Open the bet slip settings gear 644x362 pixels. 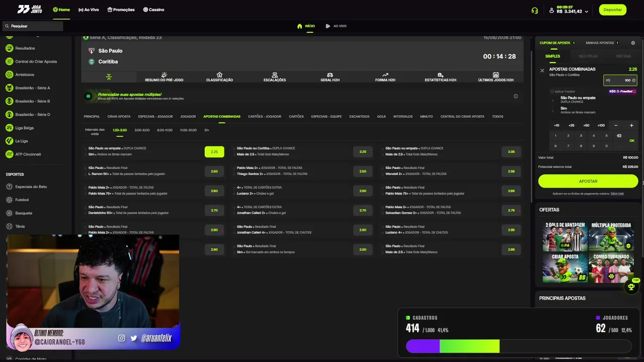click(633, 43)
